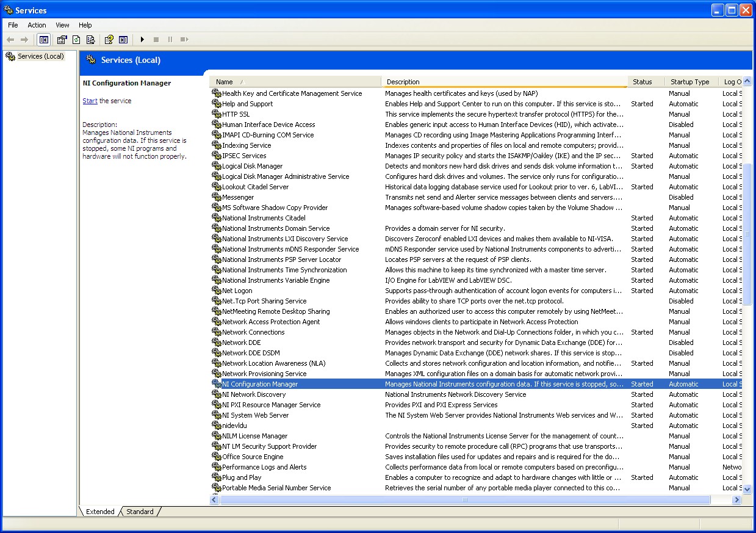Viewport: 756px width, 533px height.
Task: Select Network Location Awareness (NLA) service
Action: click(x=274, y=363)
